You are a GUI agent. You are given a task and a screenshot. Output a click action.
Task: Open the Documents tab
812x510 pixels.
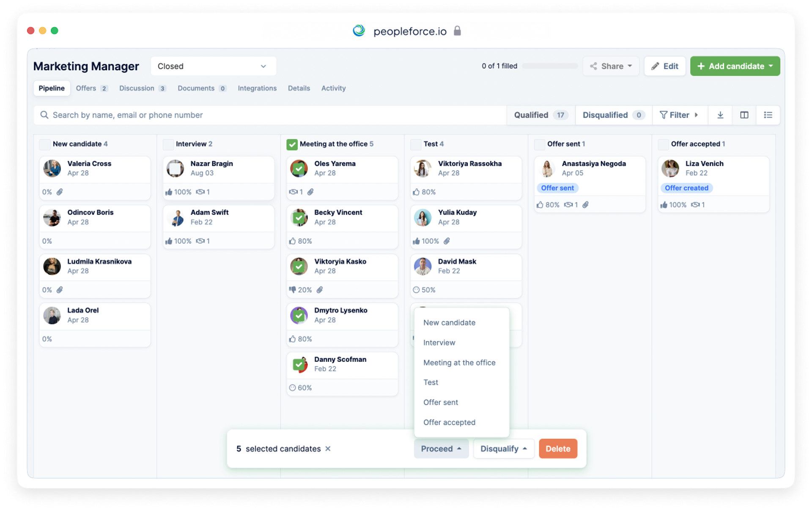point(202,88)
